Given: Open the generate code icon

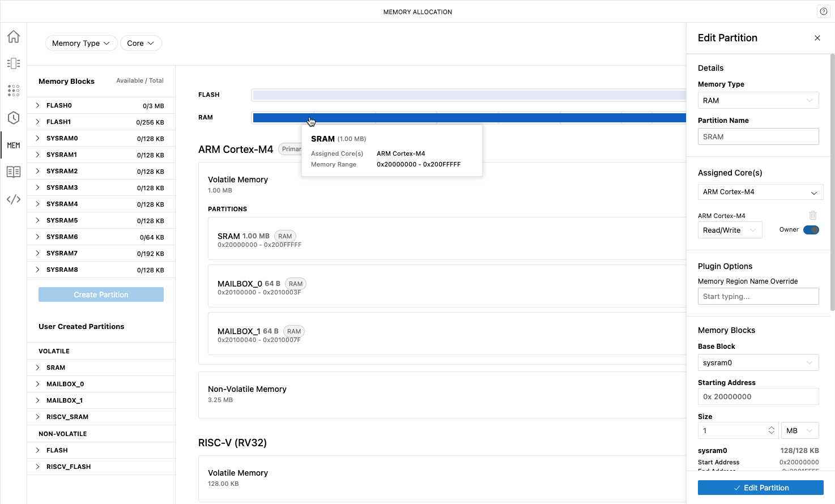Looking at the screenshot, I should point(14,199).
